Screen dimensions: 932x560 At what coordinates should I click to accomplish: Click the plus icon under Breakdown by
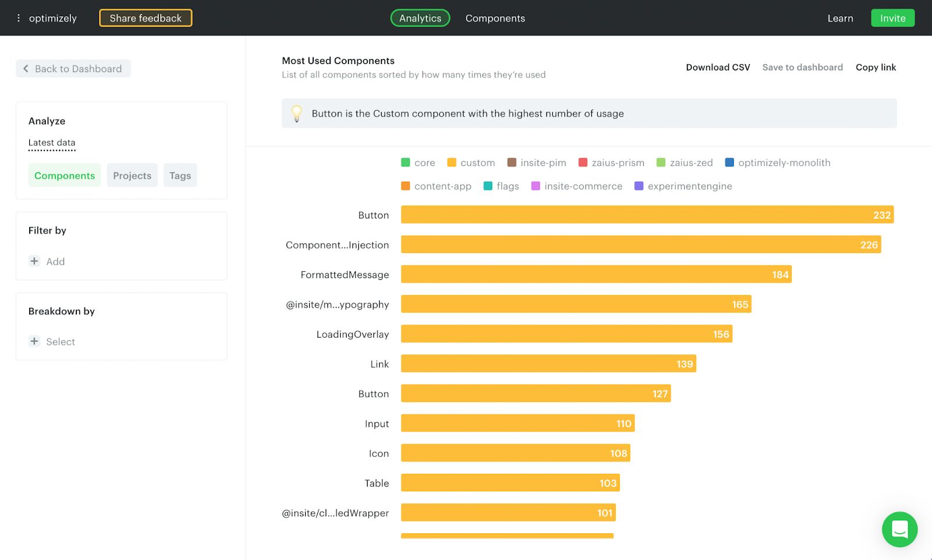pyautogui.click(x=34, y=342)
